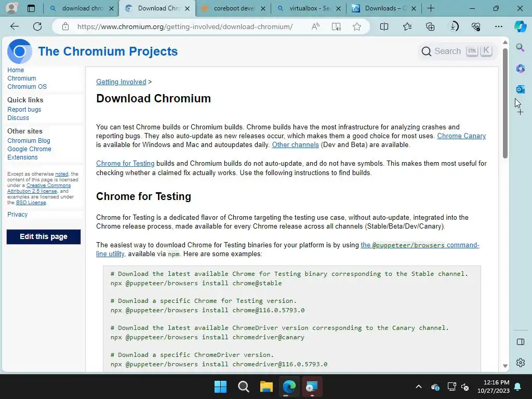Screen dimensions: 532x399
Task: Open the Chromium OS navigation link
Action: click(x=27, y=87)
